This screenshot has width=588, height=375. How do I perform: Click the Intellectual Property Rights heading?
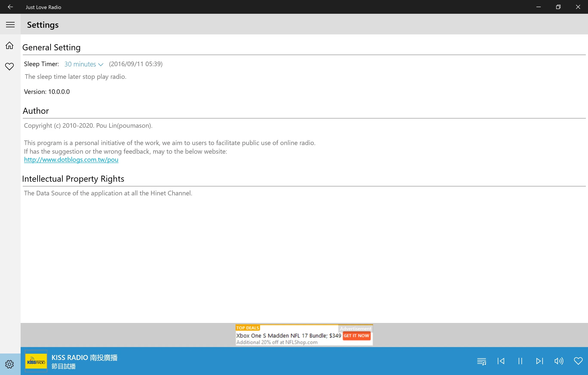pos(73,179)
